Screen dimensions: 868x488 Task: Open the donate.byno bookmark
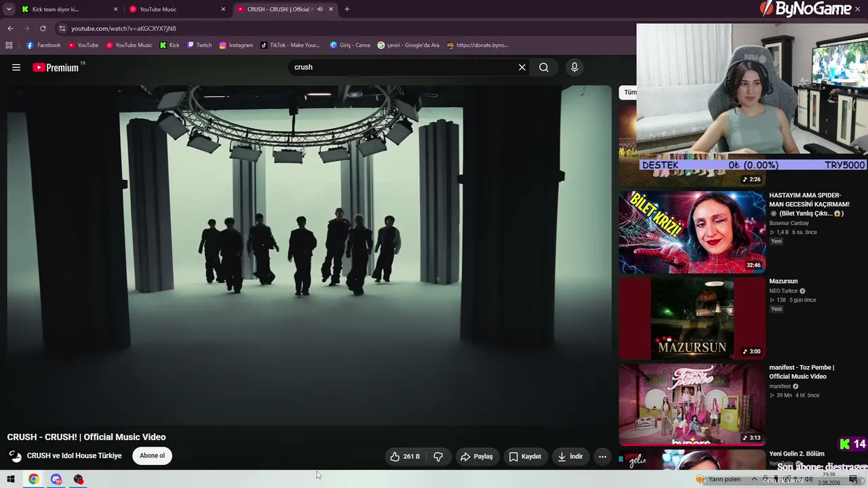pyautogui.click(x=477, y=45)
